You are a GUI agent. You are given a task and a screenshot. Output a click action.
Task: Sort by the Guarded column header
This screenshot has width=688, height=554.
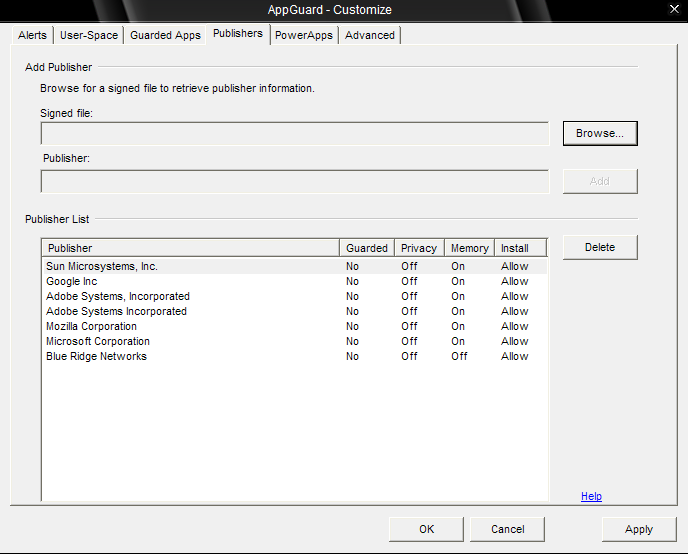pyautogui.click(x=367, y=248)
